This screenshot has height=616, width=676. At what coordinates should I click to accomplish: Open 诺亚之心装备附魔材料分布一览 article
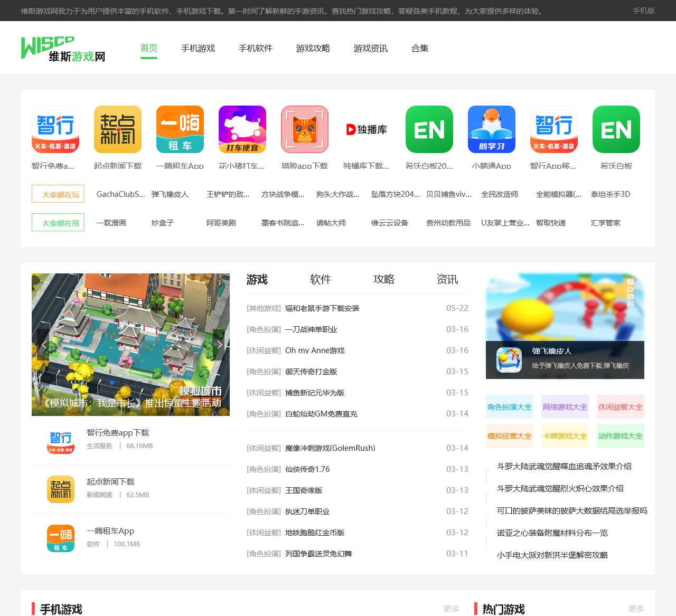pyautogui.click(x=552, y=533)
